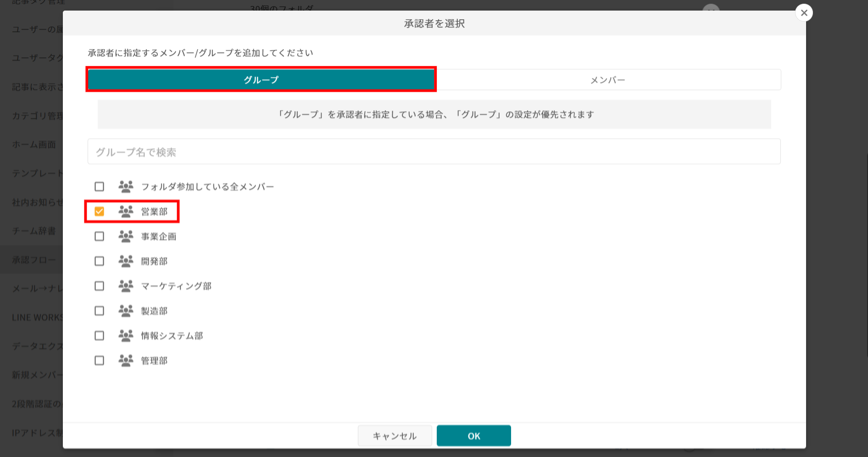
Task: Check the 管理部 checkbox
Action: click(x=99, y=360)
